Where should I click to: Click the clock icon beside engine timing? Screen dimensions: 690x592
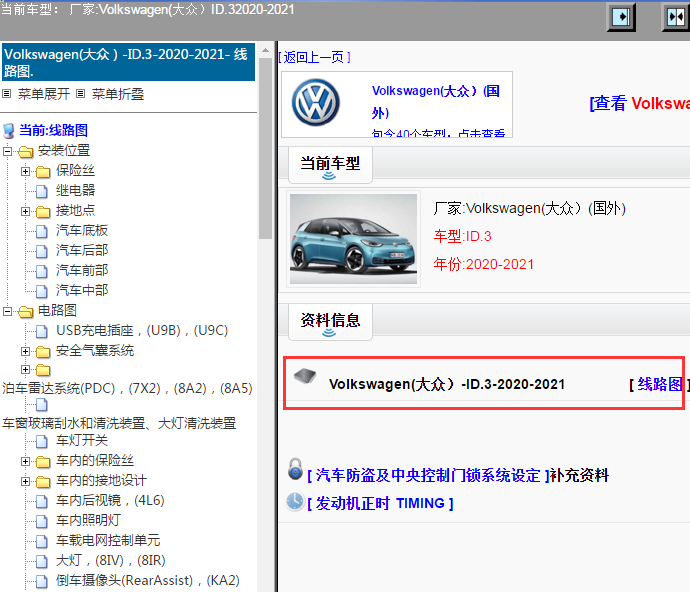tap(295, 502)
